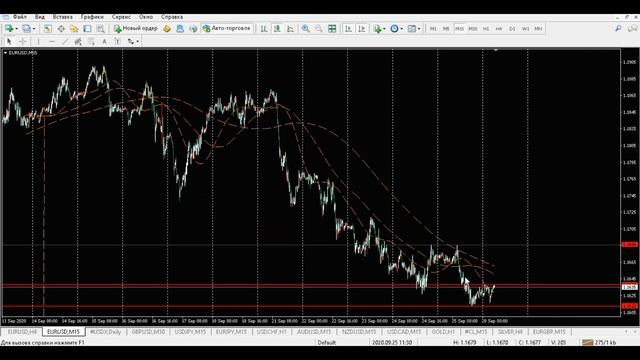Open the Графики menu

click(x=92, y=17)
